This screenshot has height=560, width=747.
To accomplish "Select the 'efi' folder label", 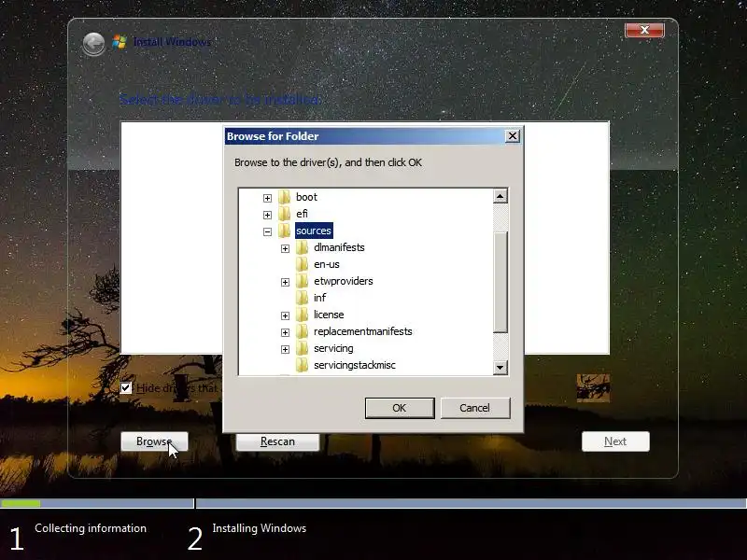I will 302,214.
